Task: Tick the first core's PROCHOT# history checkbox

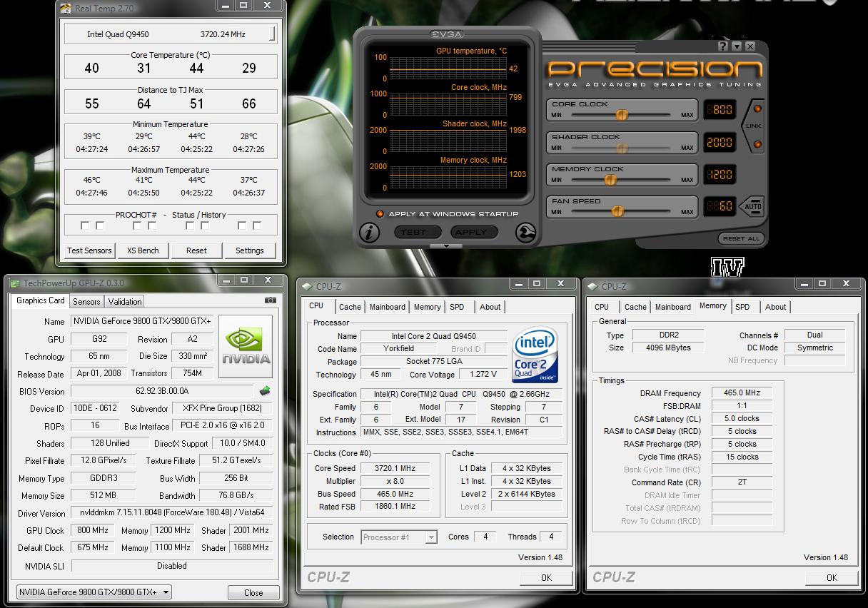Action: [x=100, y=226]
